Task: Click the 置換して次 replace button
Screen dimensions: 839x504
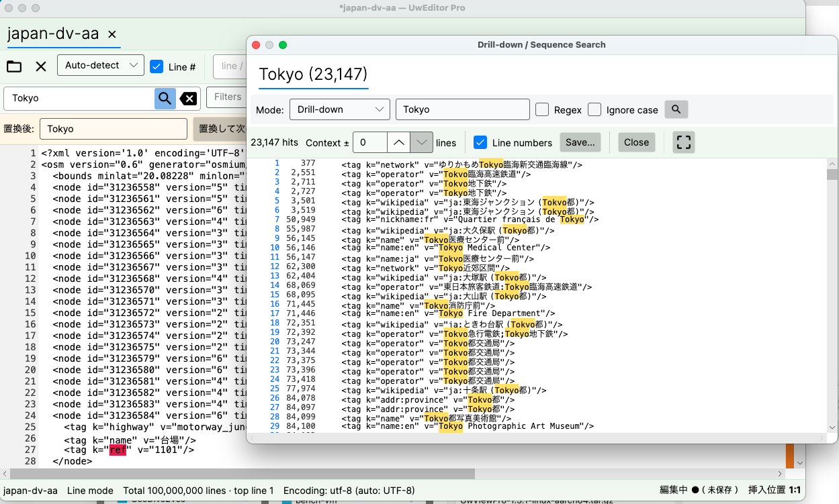Action: (x=220, y=129)
